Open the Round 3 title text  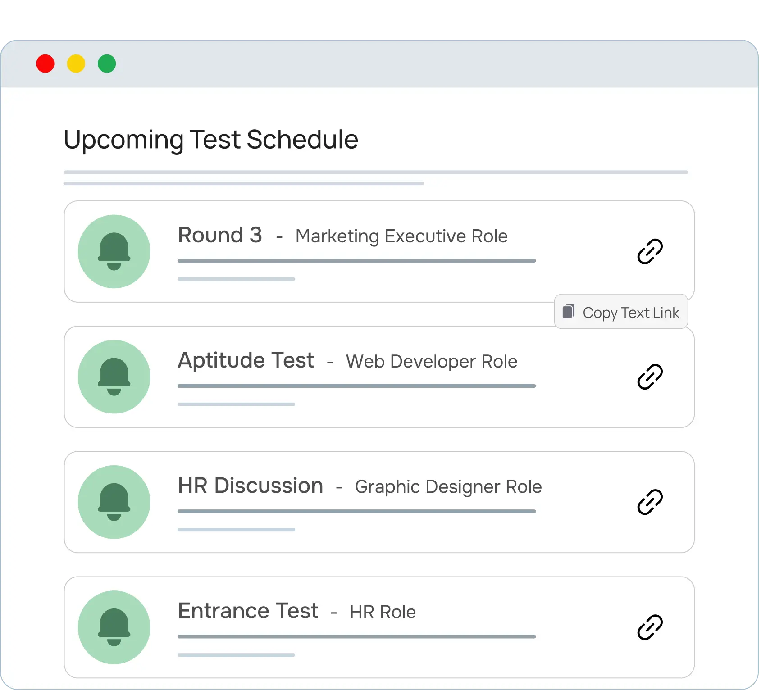coord(220,235)
